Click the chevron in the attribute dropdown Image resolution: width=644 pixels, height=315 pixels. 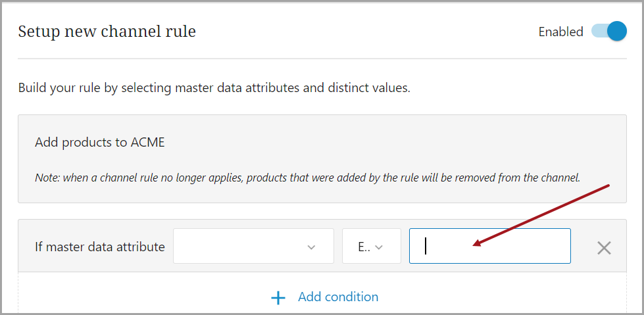coord(311,247)
